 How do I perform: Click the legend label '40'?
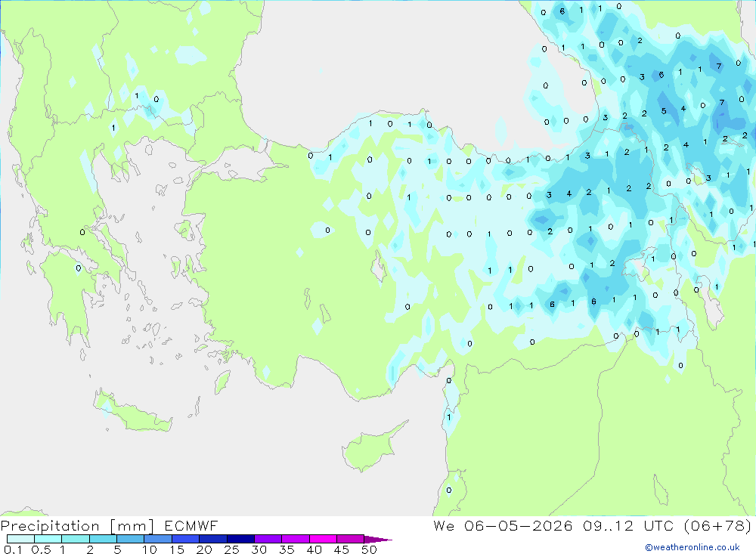click(x=314, y=549)
